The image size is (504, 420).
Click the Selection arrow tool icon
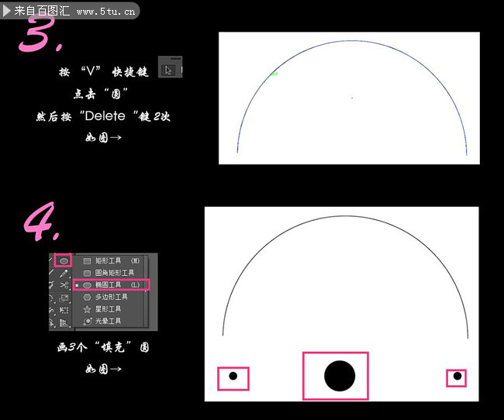coord(168,70)
